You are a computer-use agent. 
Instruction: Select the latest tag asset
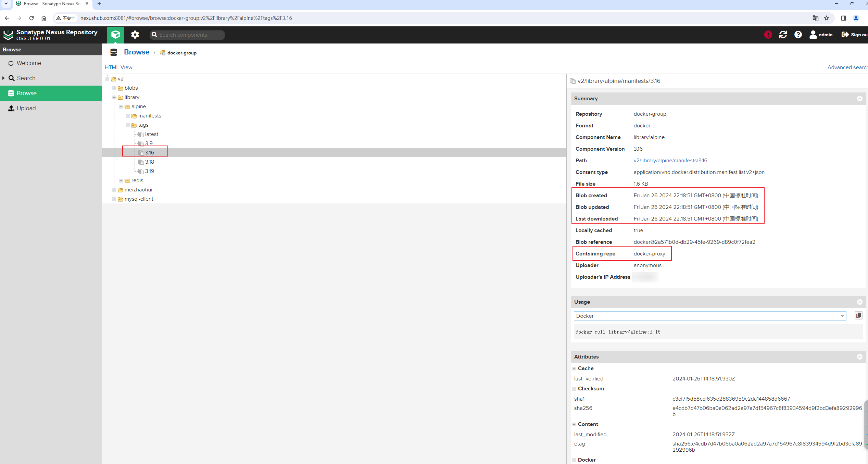click(x=151, y=134)
